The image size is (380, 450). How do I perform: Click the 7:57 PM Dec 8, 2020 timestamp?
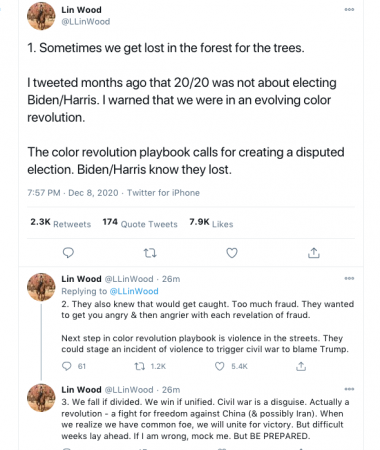coord(73,193)
